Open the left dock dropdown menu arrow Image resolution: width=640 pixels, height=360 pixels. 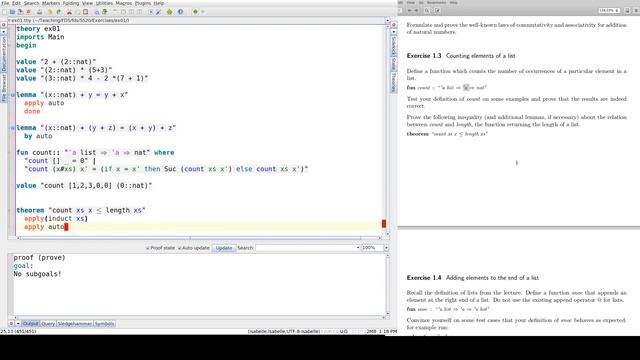(4, 31)
